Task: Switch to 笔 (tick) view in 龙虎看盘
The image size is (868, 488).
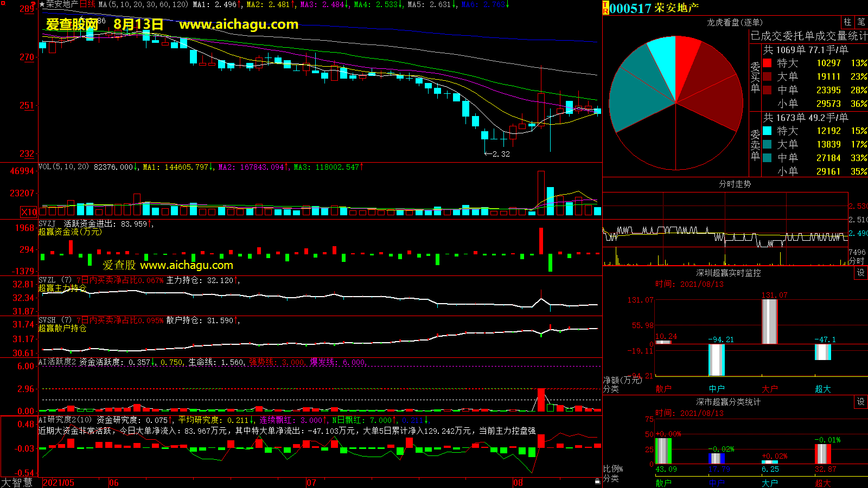Action: tap(861, 22)
